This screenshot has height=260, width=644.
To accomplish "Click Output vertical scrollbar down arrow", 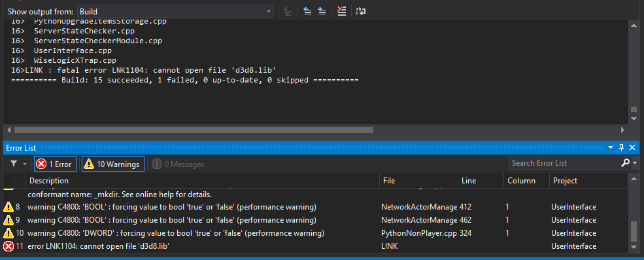I will tap(634, 119).
